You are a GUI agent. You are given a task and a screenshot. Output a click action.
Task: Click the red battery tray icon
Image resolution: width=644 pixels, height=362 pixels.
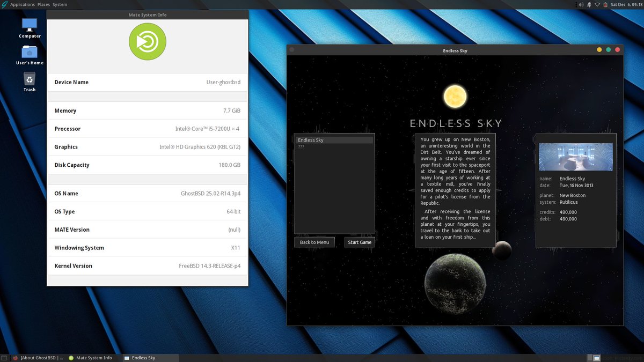pos(605,4)
